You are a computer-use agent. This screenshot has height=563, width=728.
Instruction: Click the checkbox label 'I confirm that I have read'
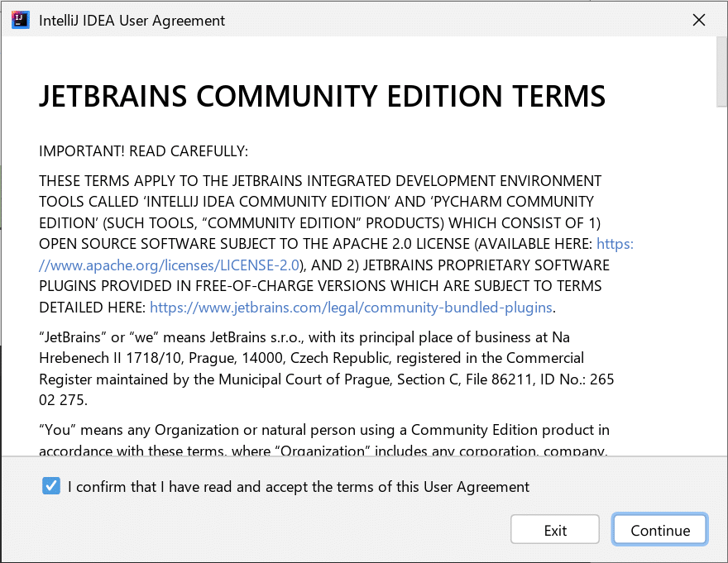click(298, 487)
